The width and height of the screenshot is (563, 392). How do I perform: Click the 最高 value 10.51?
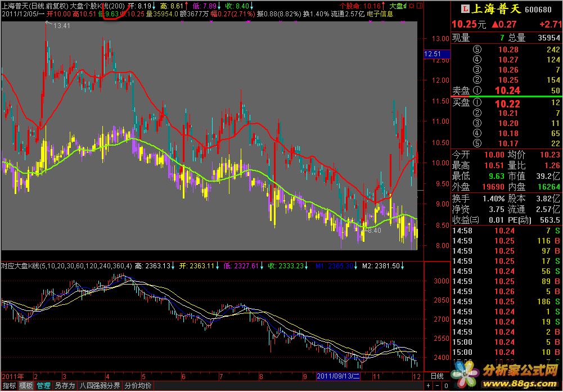(494, 165)
